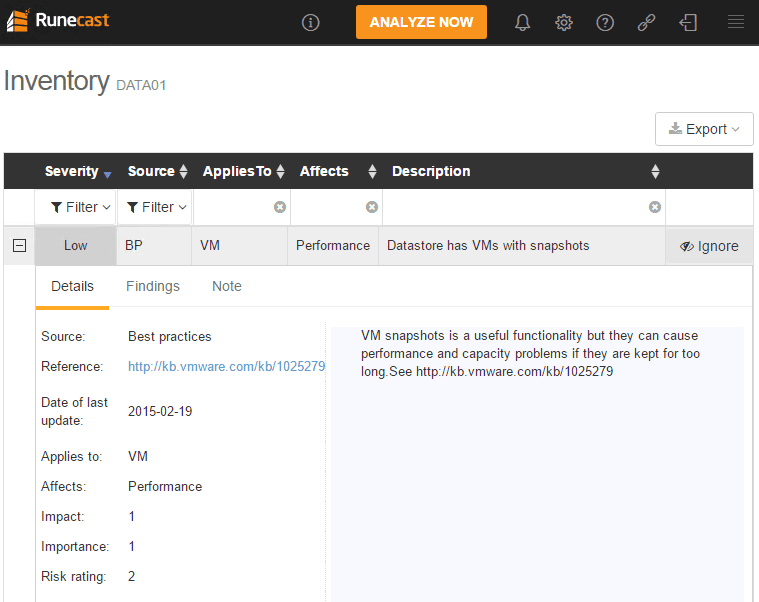Screen dimensions: 759x602
Task: Open the settings gear icon
Action: pos(564,22)
